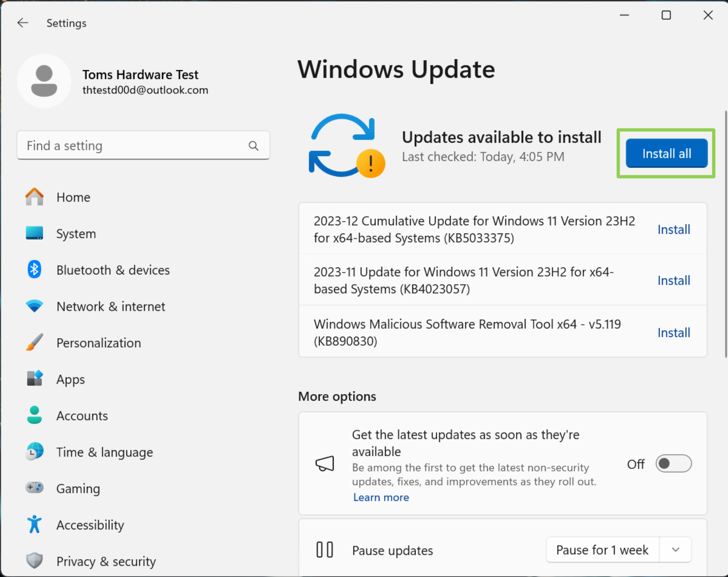Install KB5033375 cumulative update
Viewport: 728px width, 577px height.
tap(674, 229)
